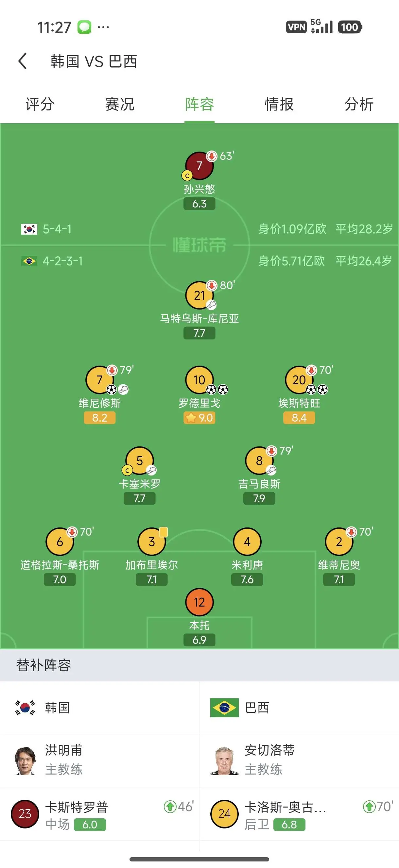Tap Gabriel's number 3 player circle
Image resolution: width=399 pixels, height=868 pixels.
click(152, 542)
